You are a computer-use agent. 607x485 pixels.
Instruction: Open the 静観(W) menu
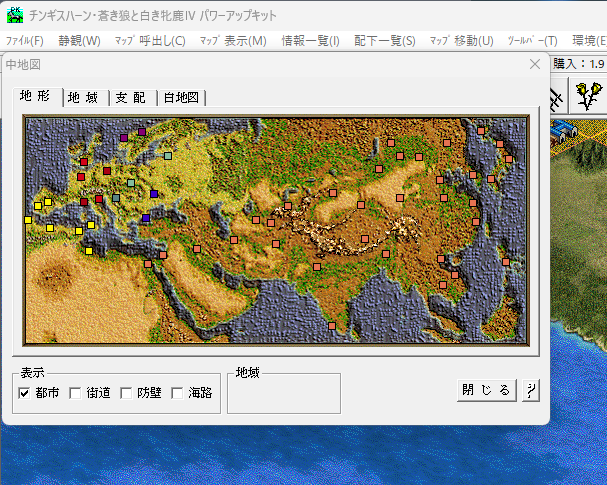coord(79,41)
